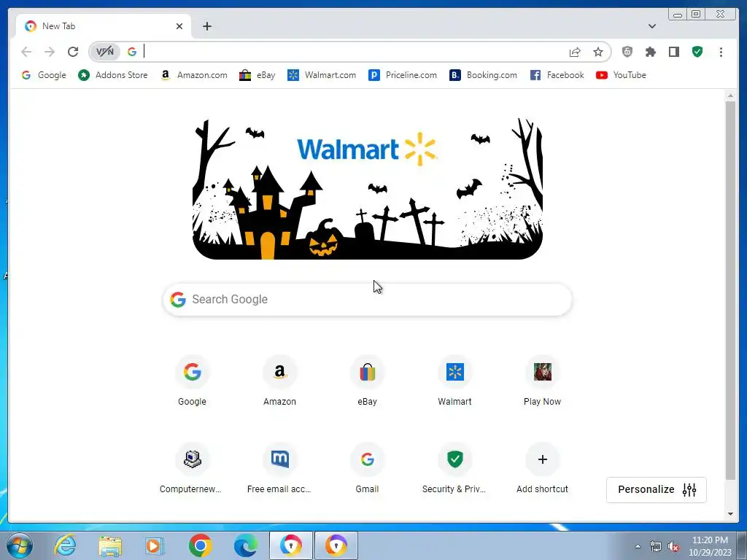This screenshot has width=747, height=560.
Task: Focus the Search Google box
Action: pyautogui.click(x=368, y=300)
